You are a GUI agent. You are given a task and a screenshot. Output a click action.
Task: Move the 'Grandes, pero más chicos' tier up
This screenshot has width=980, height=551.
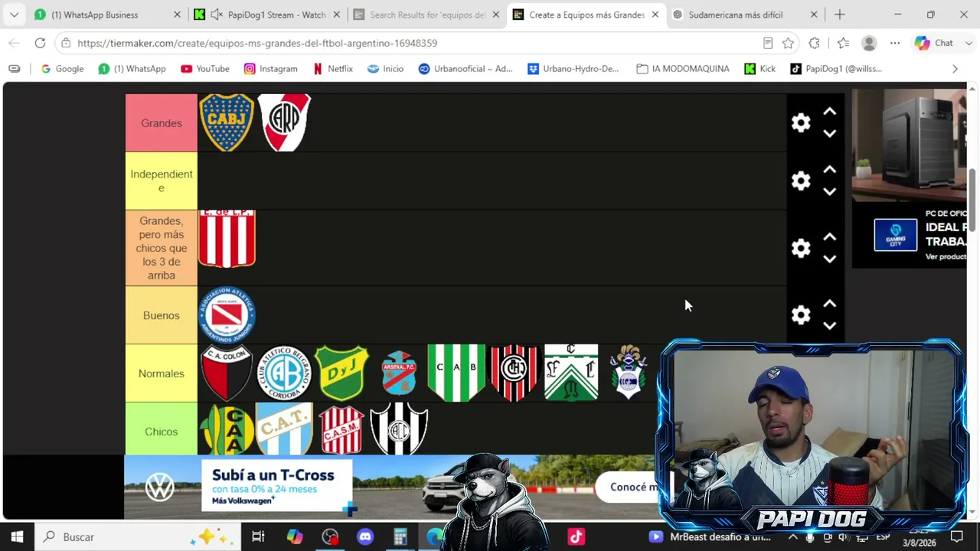pos(829,237)
